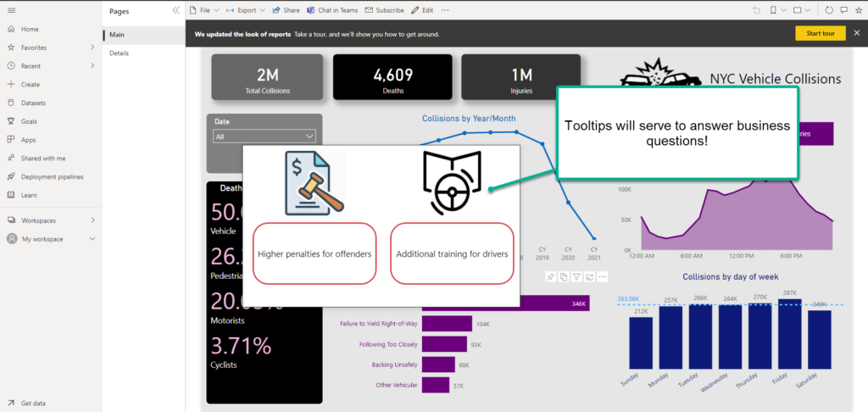868x412 pixels.
Task: Click the refresh icon in top toolbar
Action: [829, 10]
